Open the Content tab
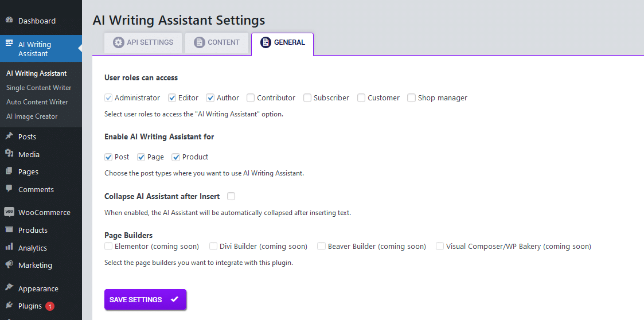The width and height of the screenshot is (644, 320). tap(216, 42)
